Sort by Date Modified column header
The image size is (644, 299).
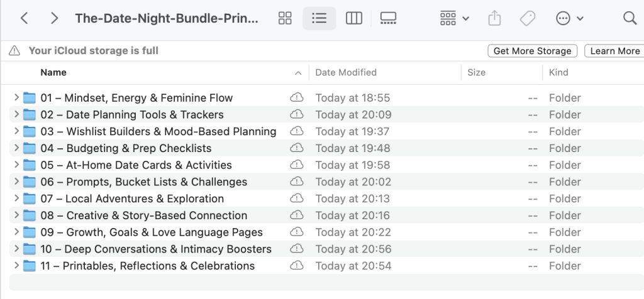click(x=346, y=72)
